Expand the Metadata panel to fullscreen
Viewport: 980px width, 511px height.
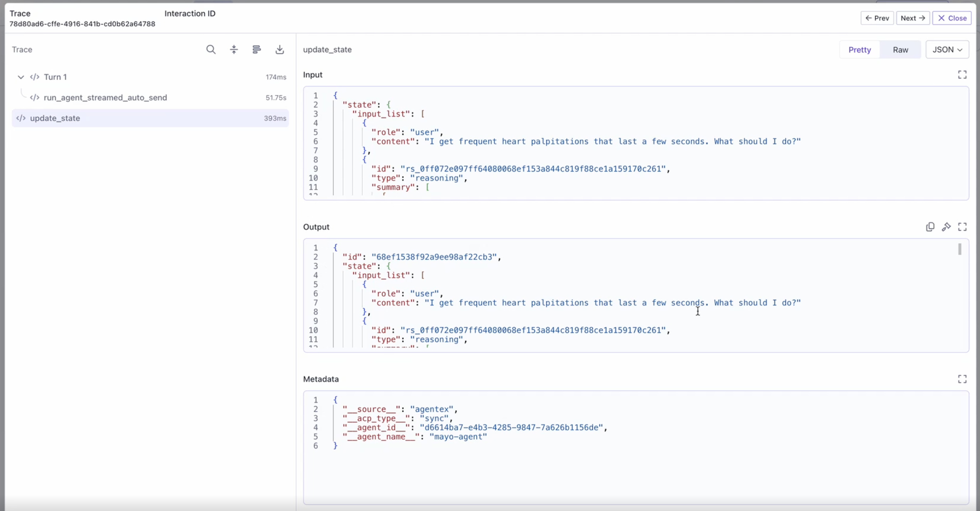(x=962, y=379)
